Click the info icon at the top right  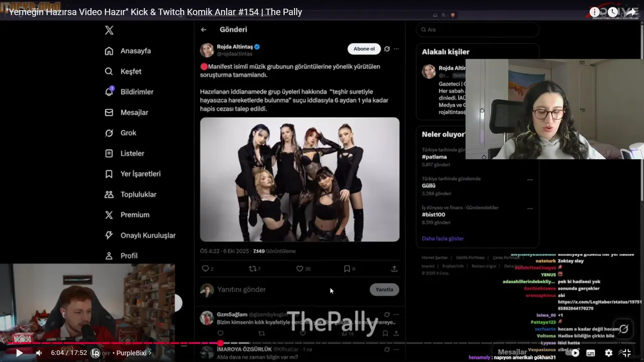click(595, 12)
